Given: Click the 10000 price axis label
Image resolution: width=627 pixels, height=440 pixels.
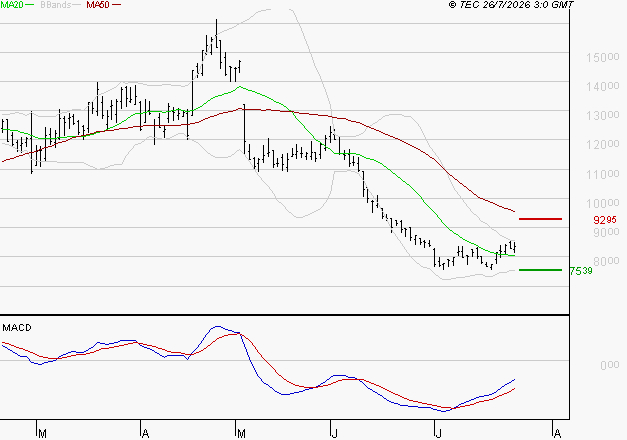Looking at the screenshot, I should 603,203.
